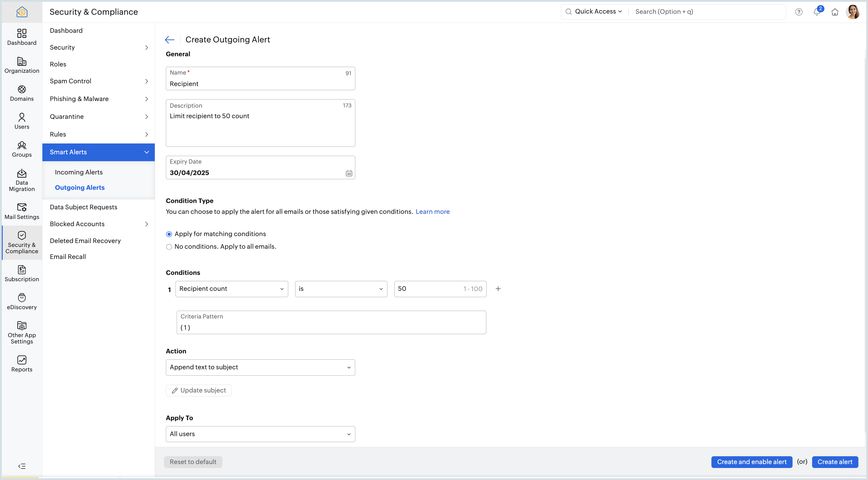Expand the Spam Control menu
Viewport: 868px width, 480px height.
[x=98, y=81]
